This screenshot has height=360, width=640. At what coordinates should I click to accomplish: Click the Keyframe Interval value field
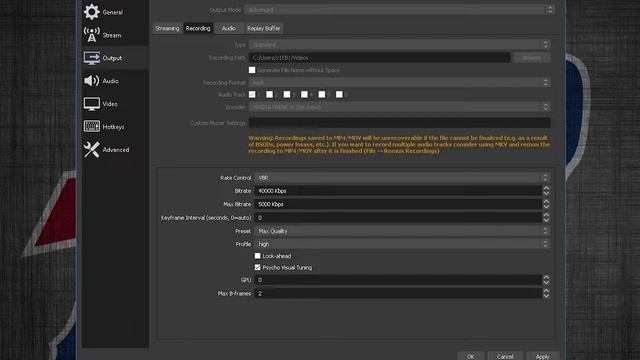coord(398,218)
